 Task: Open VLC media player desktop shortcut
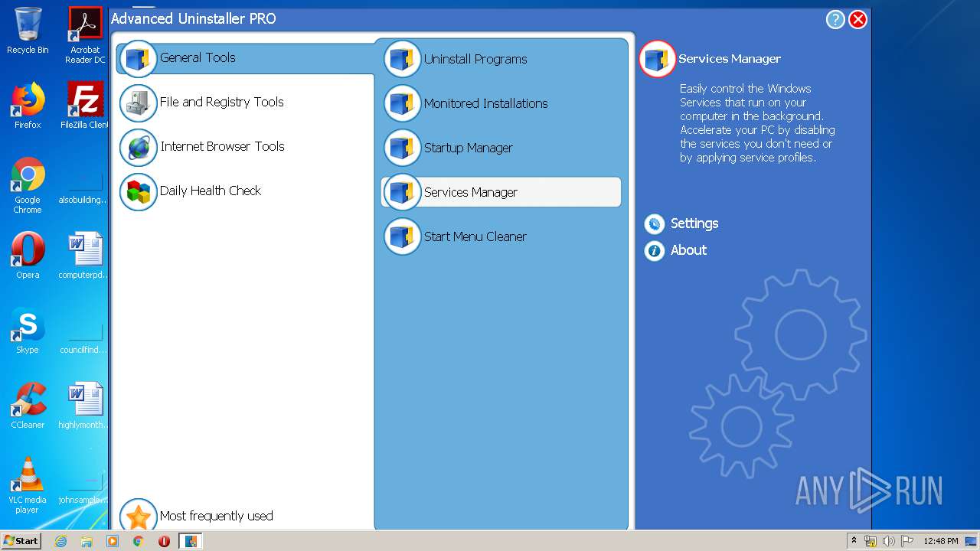coord(28,485)
